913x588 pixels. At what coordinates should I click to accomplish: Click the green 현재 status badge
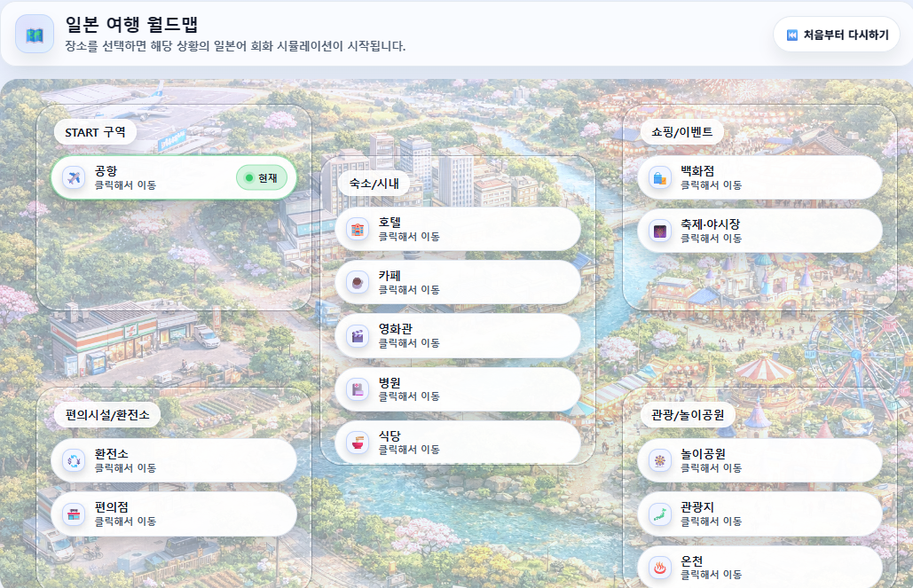262,177
